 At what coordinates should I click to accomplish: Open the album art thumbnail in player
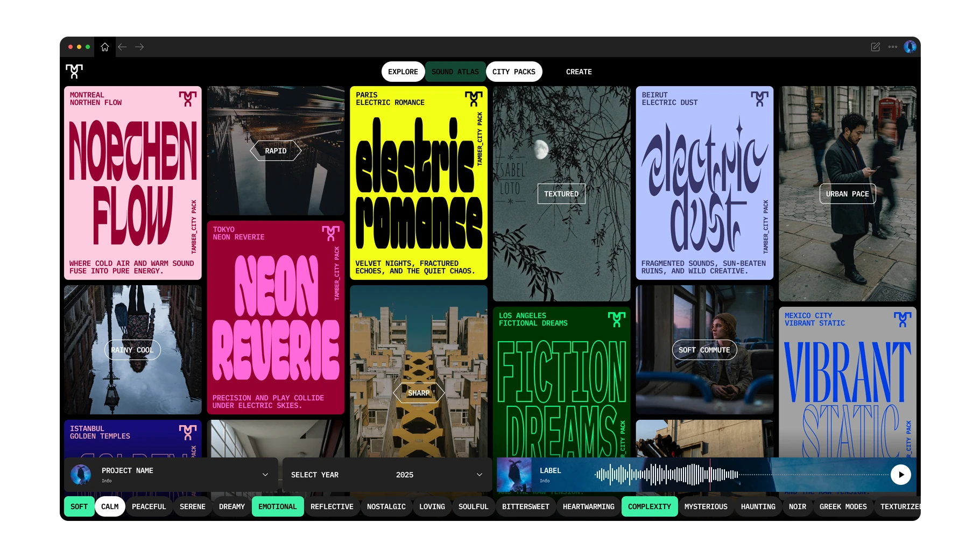[x=514, y=475]
